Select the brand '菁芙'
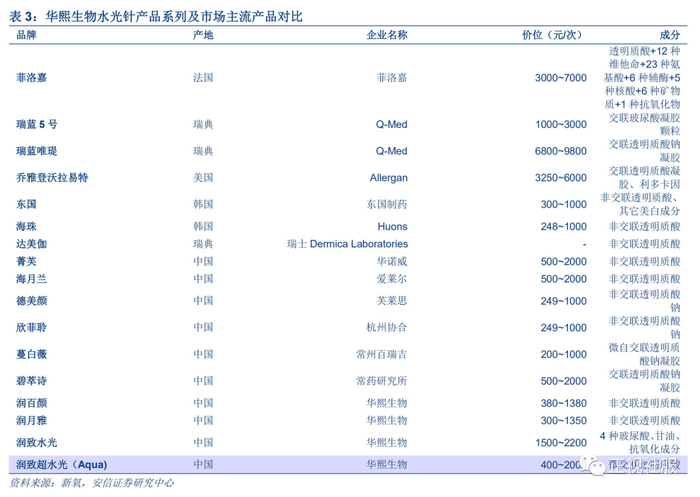 (x=26, y=261)
